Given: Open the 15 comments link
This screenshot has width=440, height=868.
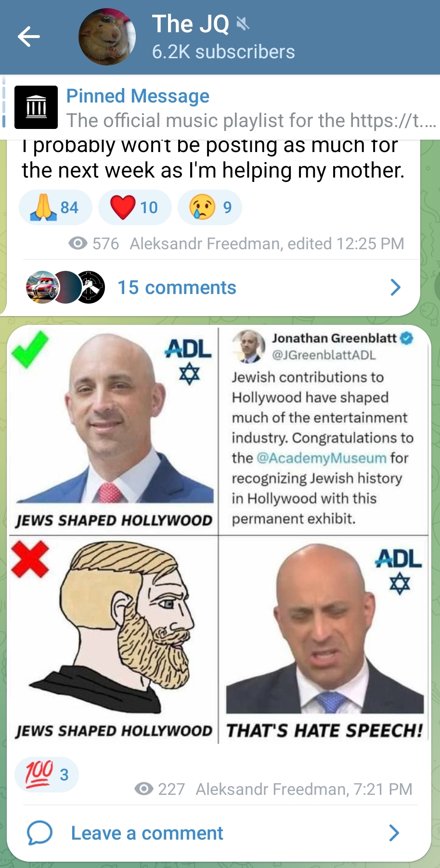Looking at the screenshot, I should pyautogui.click(x=177, y=287).
